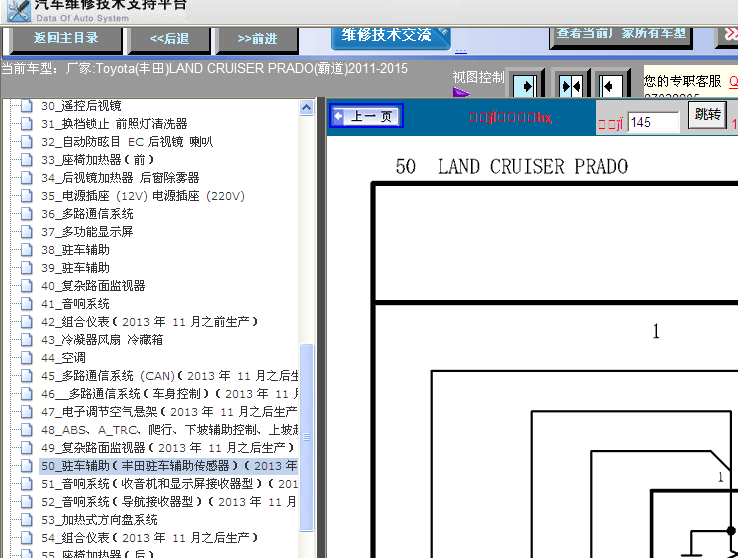Click the 跳转 jump button

point(707,114)
